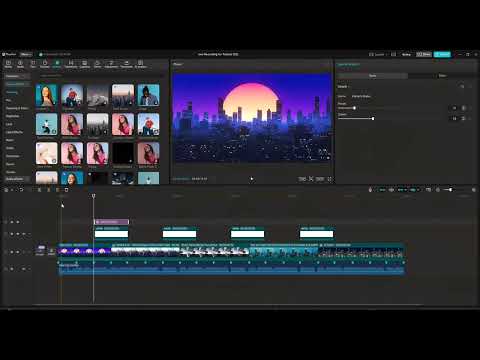Viewport: 480px width, 360px height.
Task: Toggle lock on the main video track
Action: [x=12, y=252]
